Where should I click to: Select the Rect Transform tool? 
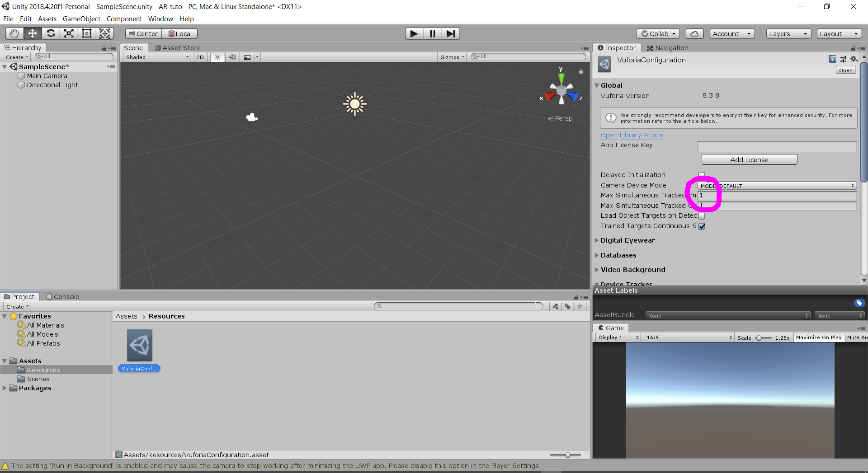[87, 33]
